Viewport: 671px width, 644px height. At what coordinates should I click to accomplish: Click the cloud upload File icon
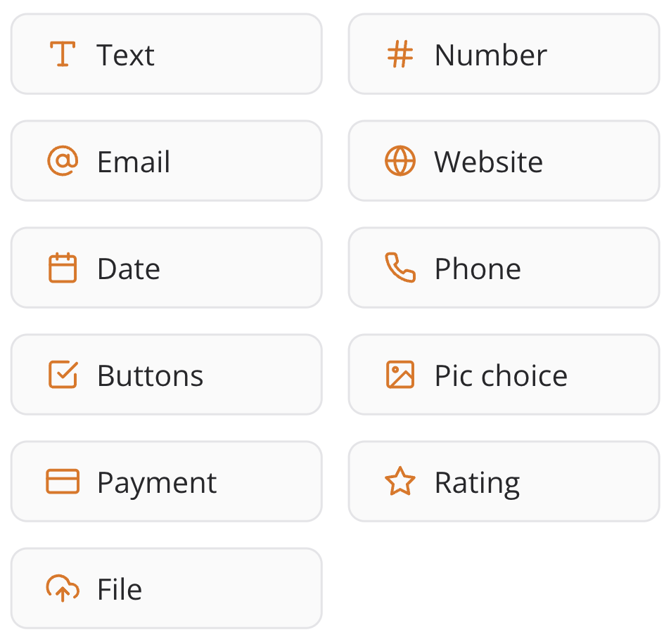pyautogui.click(x=63, y=588)
